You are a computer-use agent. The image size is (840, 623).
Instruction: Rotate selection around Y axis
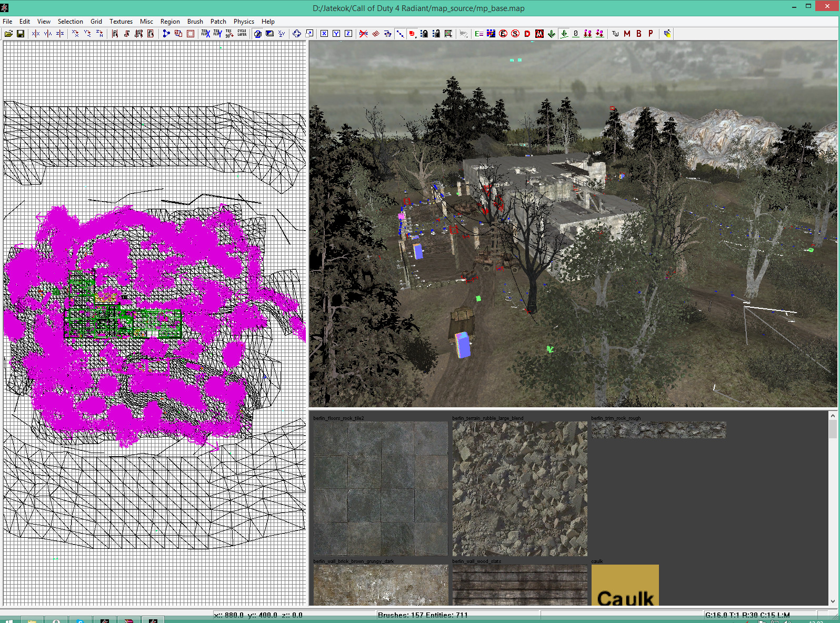tap(87, 34)
